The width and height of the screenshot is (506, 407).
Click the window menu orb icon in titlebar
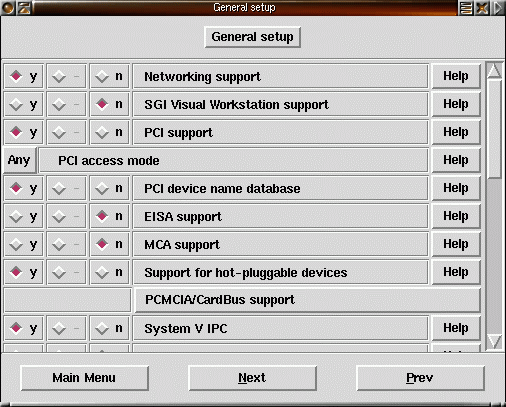(x=7, y=7)
